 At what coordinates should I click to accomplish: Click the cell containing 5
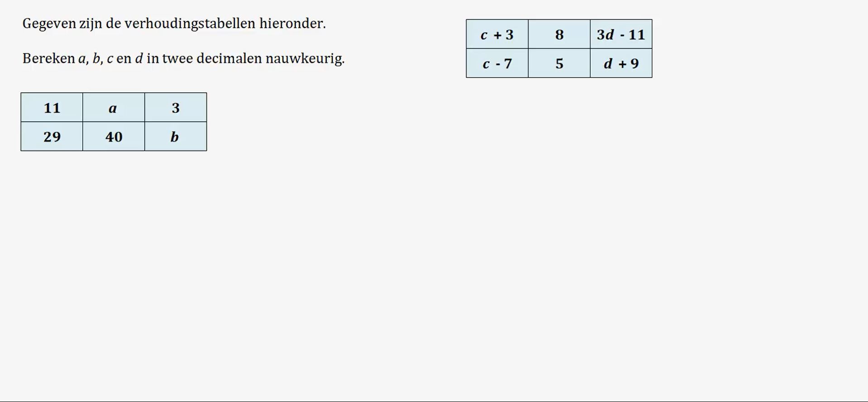coord(559,63)
